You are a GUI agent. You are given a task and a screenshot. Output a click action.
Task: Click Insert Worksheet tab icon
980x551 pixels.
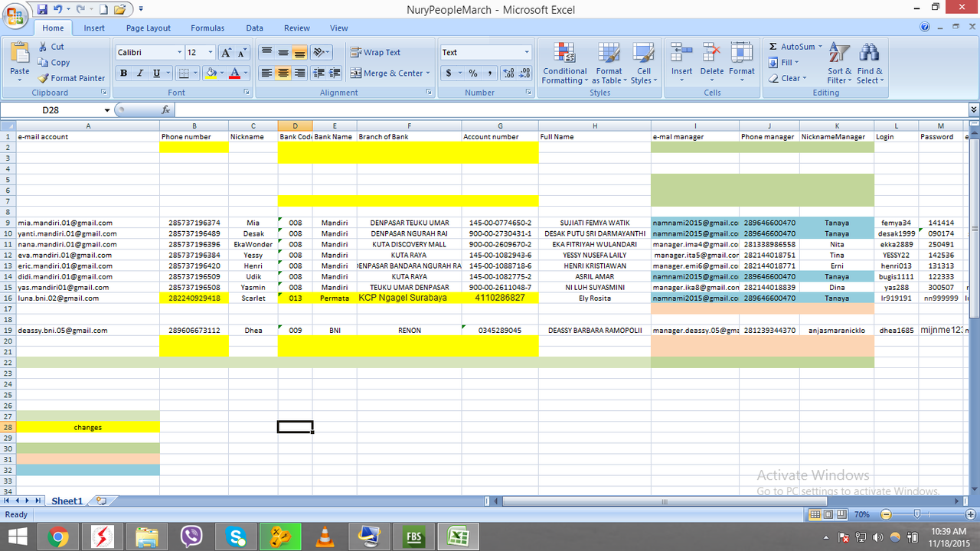101,501
